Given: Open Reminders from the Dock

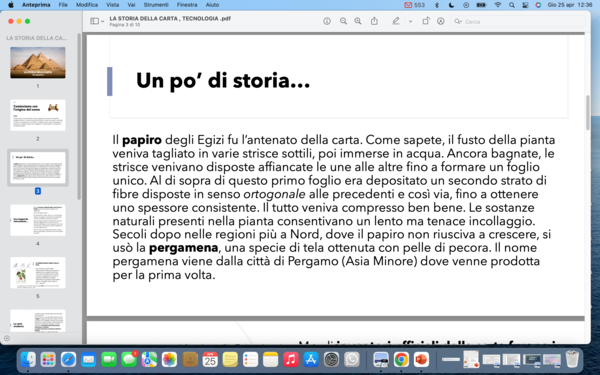Looking at the screenshot, I should 251,359.
